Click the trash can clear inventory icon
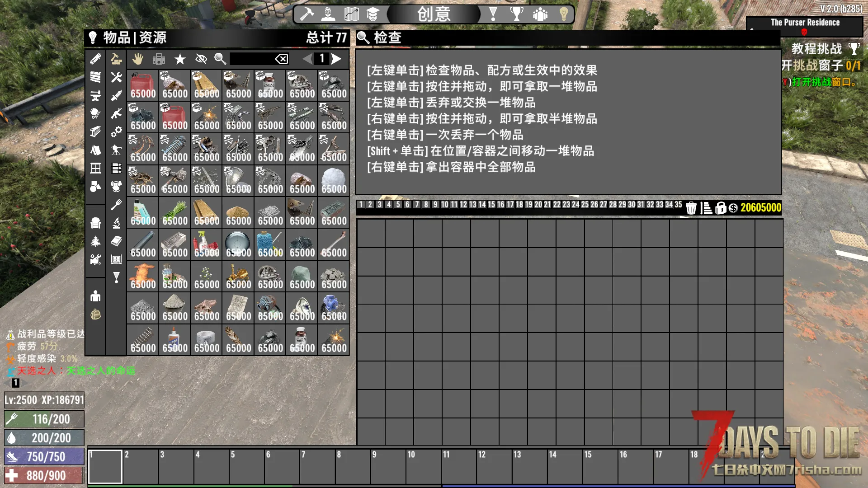The width and height of the screenshot is (868, 488). click(x=691, y=208)
